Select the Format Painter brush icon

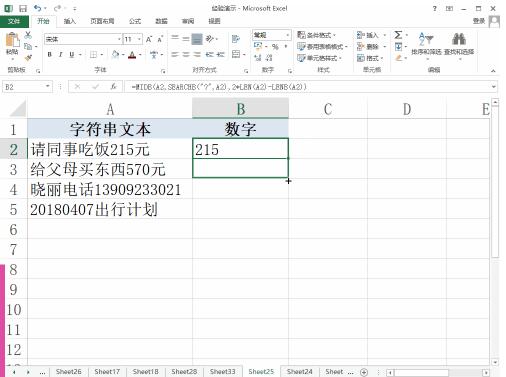pyautogui.click(x=28, y=58)
